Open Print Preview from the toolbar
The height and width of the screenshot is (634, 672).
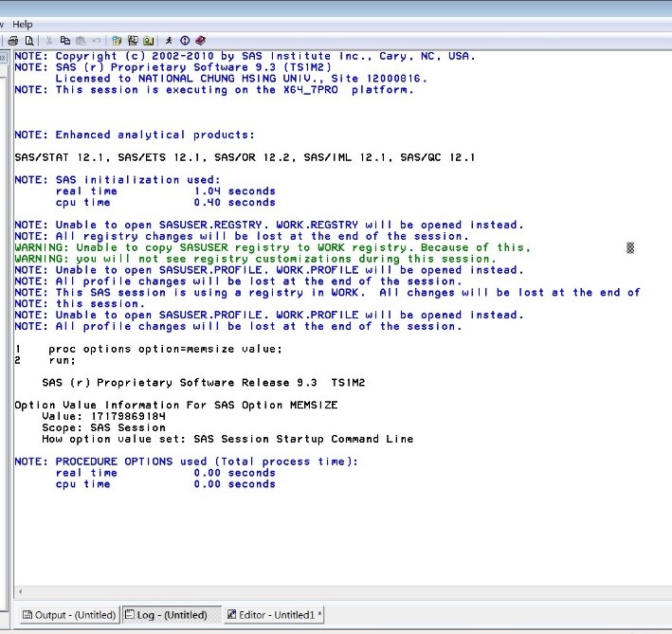coord(29,41)
